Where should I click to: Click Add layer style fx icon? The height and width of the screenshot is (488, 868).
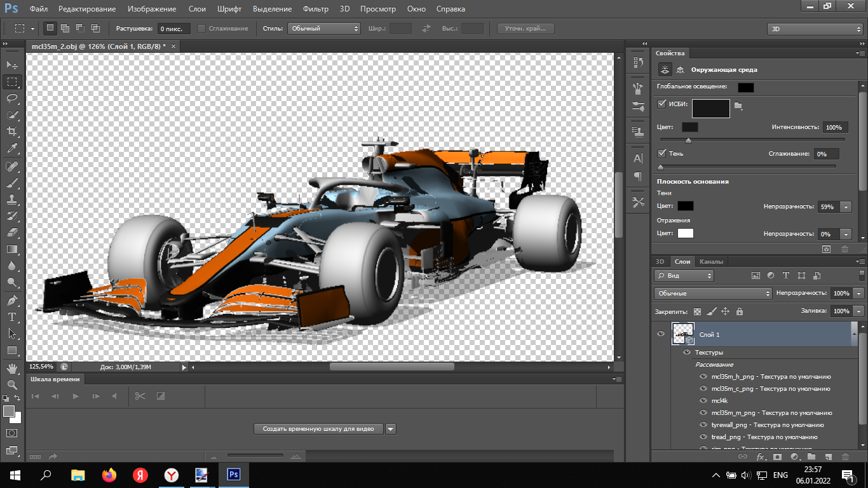tap(761, 456)
